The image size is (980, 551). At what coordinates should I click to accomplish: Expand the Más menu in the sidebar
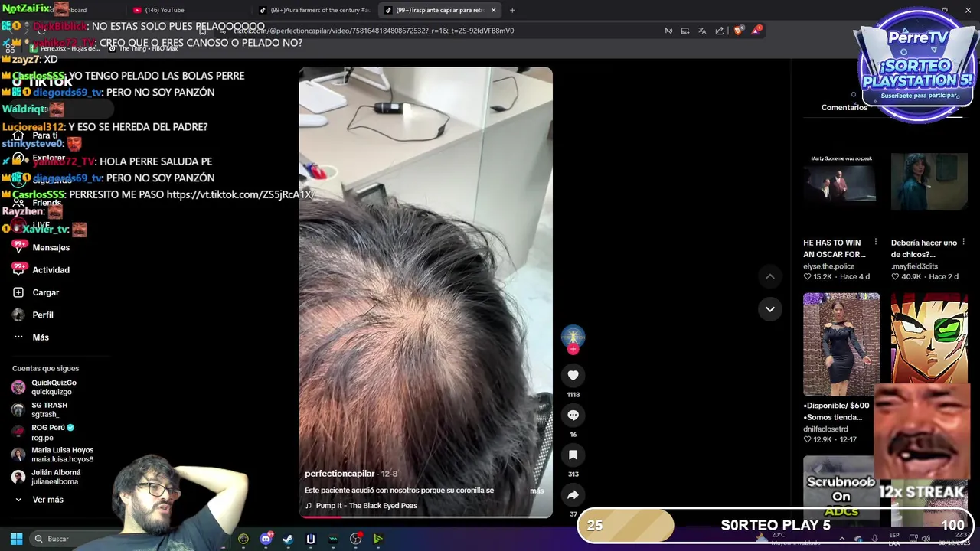point(31,337)
